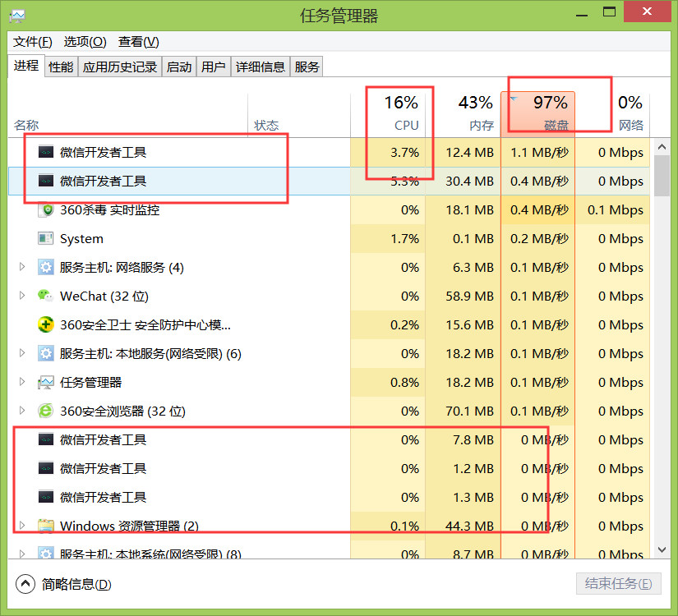Switch to the 服务 tab
This screenshot has width=678, height=616.
pos(307,67)
